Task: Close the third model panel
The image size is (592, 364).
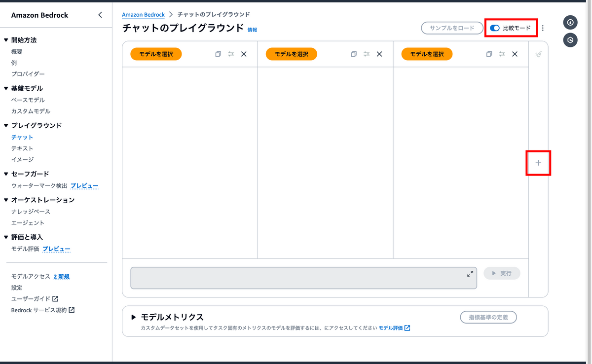Action: (x=515, y=54)
